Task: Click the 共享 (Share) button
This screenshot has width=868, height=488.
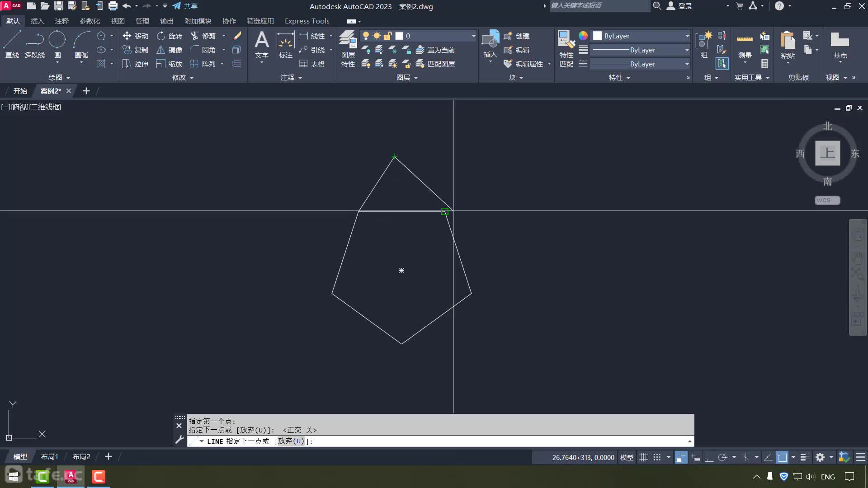Action: pos(185,6)
